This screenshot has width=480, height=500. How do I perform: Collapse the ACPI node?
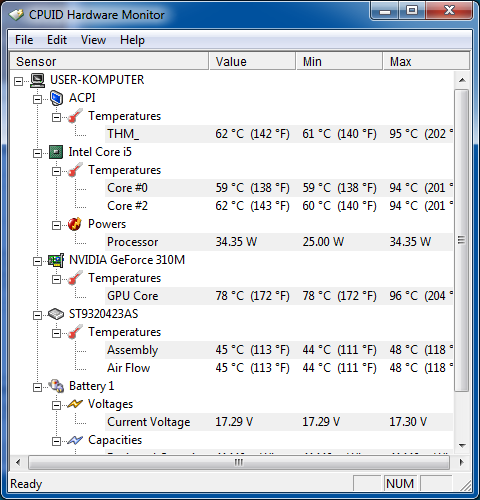pyautogui.click(x=37, y=99)
